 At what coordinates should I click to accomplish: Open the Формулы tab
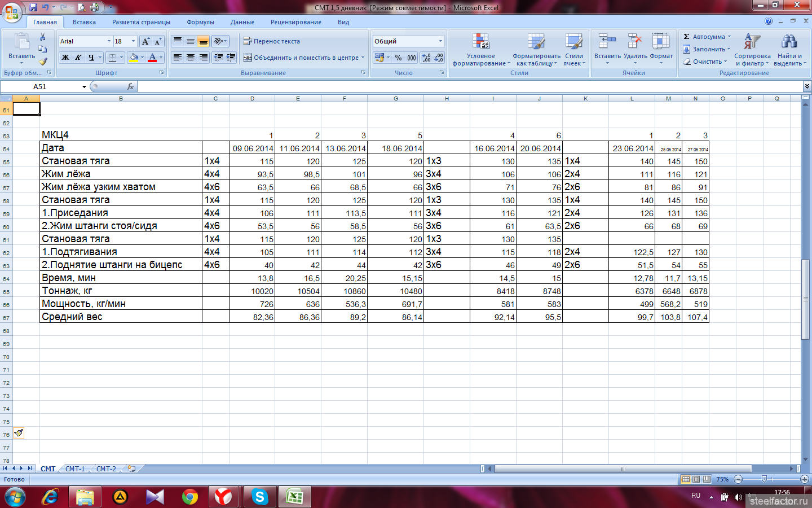[200, 22]
